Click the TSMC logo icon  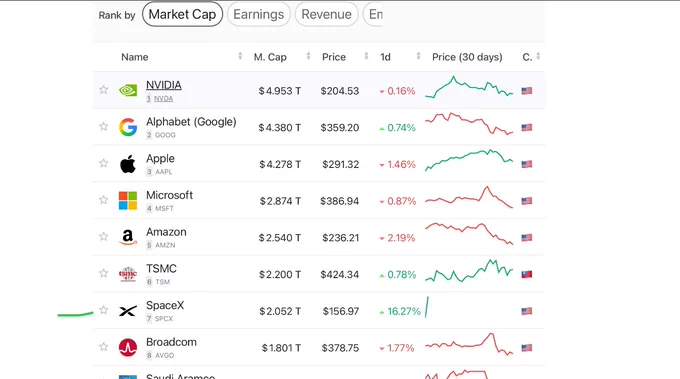coord(128,274)
